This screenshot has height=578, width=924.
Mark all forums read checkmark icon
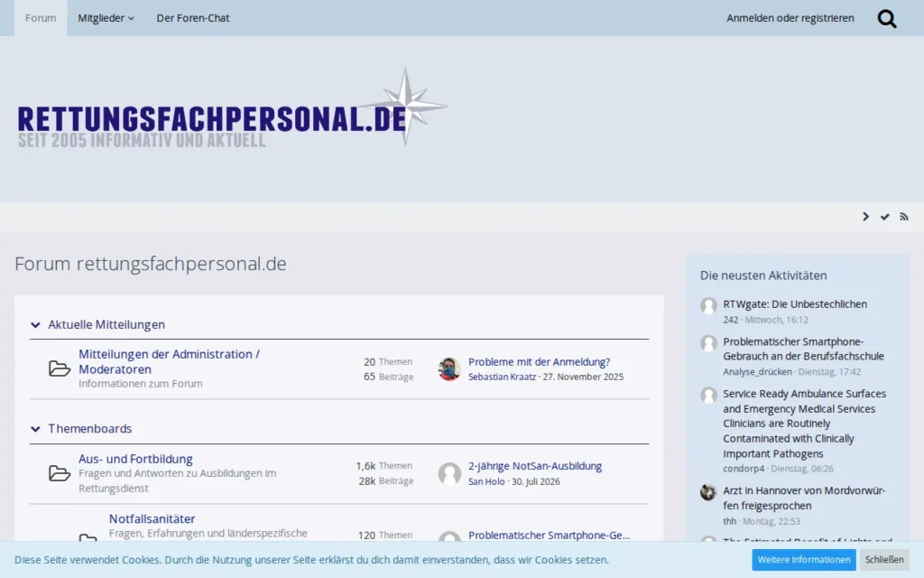[884, 217]
